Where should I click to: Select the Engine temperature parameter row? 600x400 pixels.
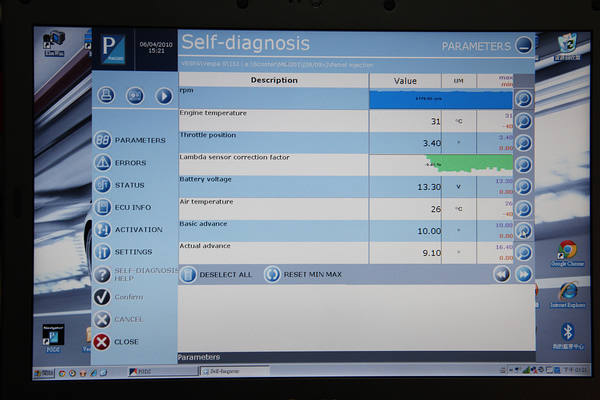coord(272,120)
